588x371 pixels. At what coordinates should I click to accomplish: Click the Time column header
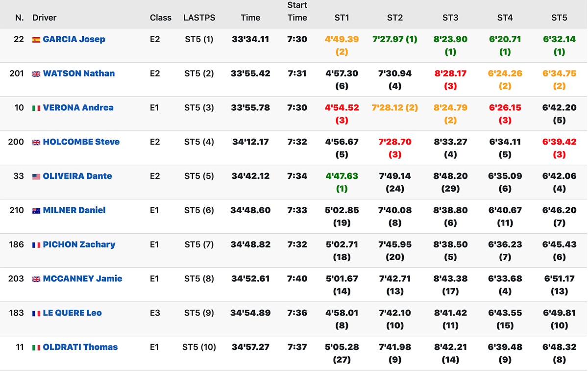pyautogui.click(x=250, y=18)
